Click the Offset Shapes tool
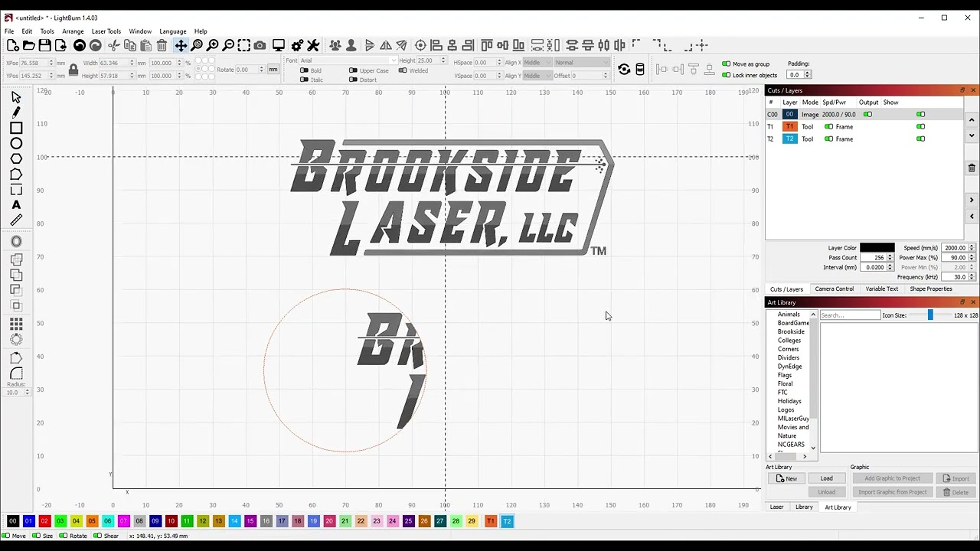This screenshot has width=980, height=551. 16,242
